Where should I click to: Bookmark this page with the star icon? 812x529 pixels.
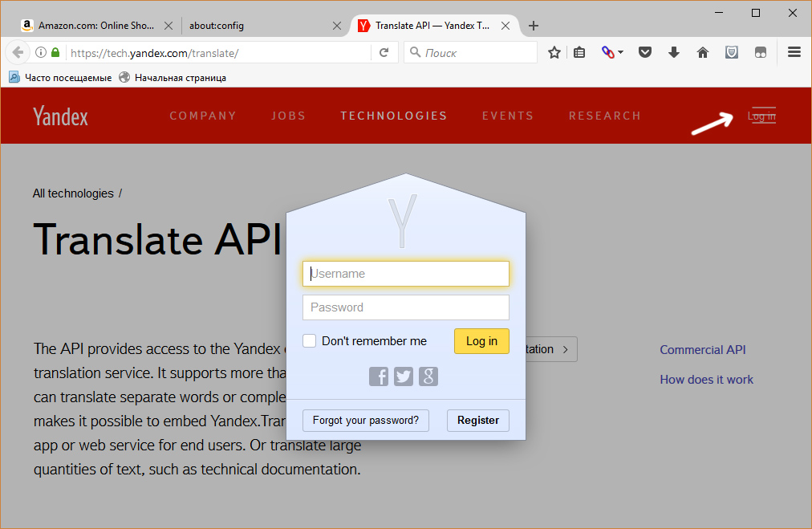(554, 52)
